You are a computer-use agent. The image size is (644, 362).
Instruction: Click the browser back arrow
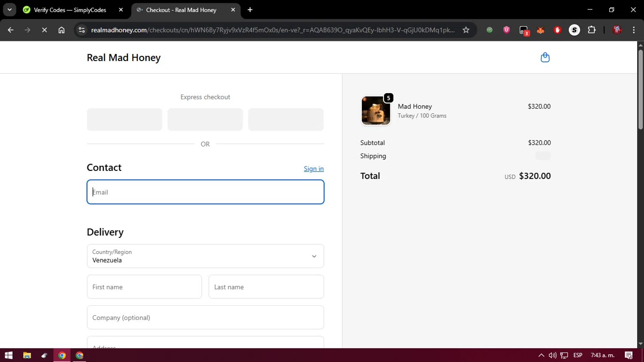[11, 30]
